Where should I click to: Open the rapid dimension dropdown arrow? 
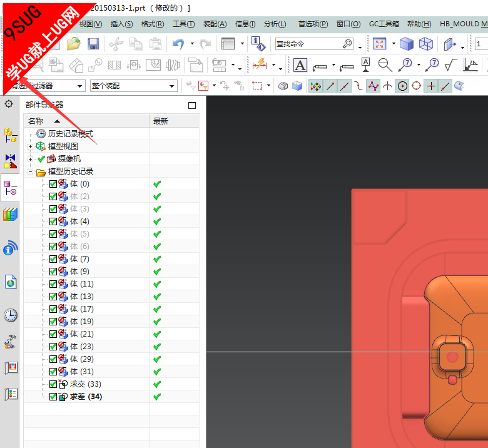[x=273, y=64]
